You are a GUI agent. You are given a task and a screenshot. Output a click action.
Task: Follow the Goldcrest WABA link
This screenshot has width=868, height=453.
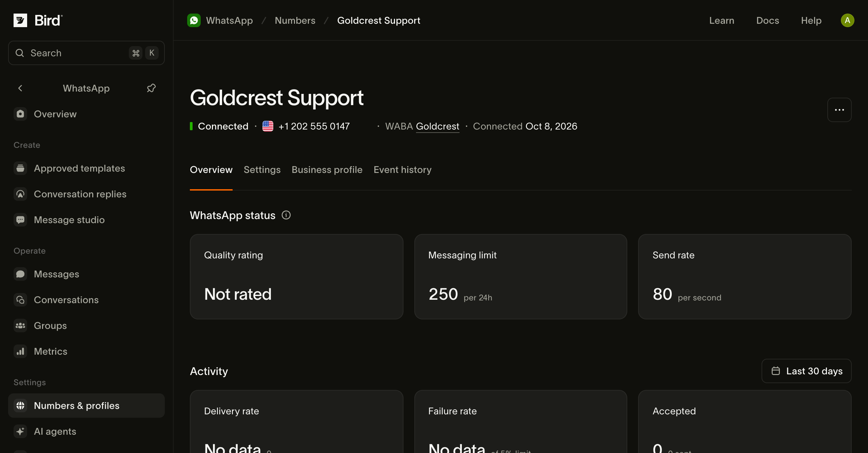pyautogui.click(x=437, y=126)
